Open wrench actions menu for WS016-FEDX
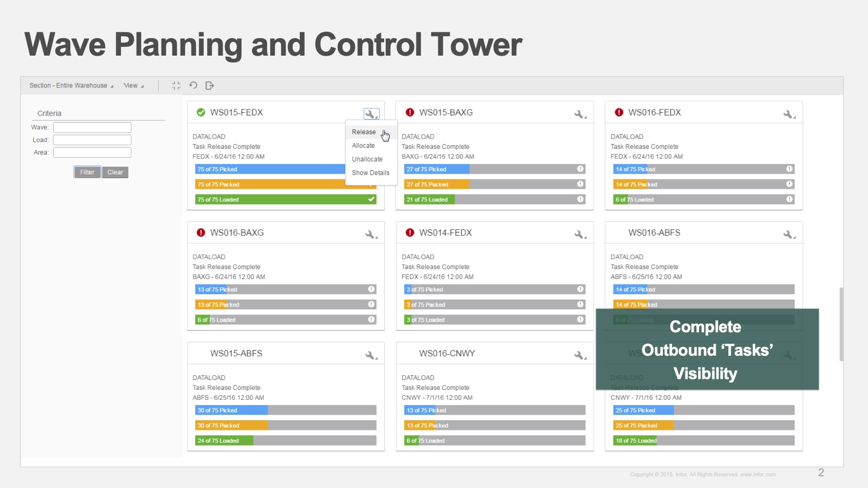This screenshot has width=868, height=488. click(789, 114)
